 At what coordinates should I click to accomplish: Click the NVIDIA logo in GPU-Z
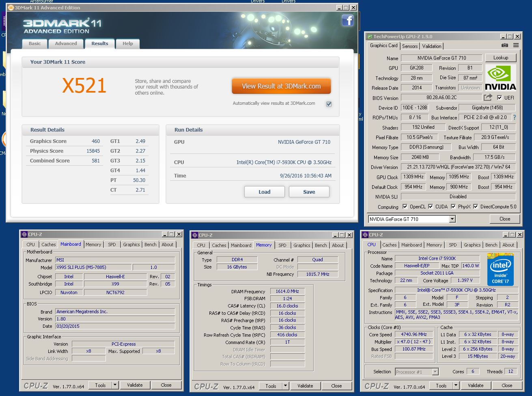pos(500,77)
